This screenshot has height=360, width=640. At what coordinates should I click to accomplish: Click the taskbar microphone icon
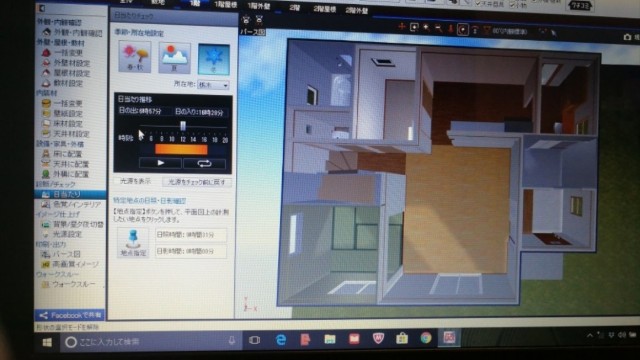(x=231, y=340)
